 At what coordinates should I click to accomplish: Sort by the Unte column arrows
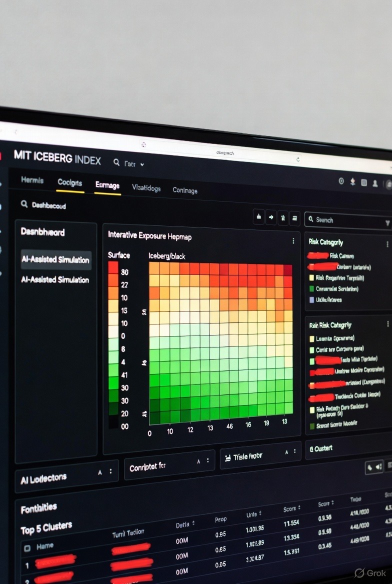[260, 513]
